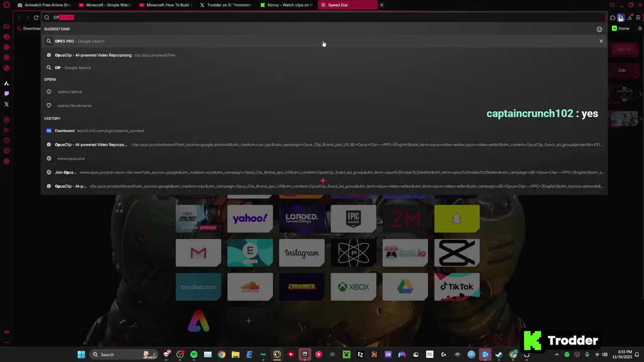Open the Xbox speed dial tile

pos(353,287)
